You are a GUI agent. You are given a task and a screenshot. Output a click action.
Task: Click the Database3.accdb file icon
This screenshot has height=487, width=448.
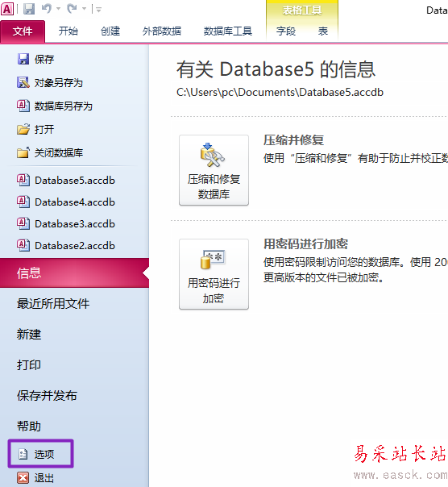(23, 223)
